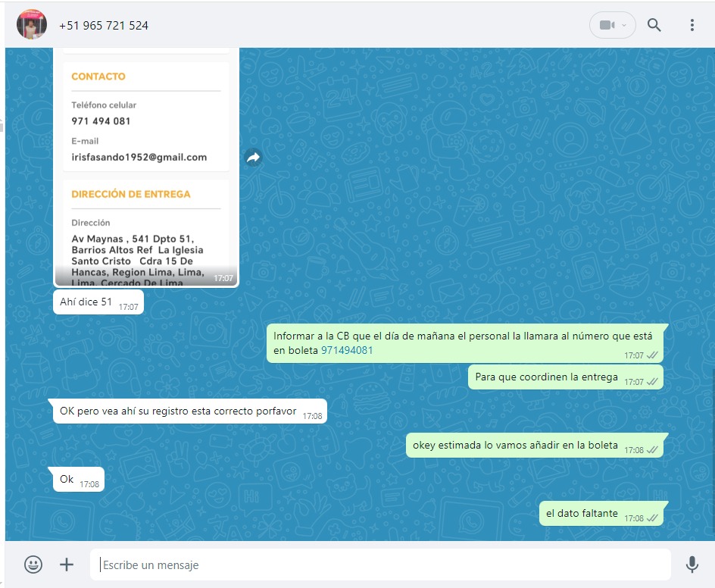Open the emoji picker
715x588 pixels.
(33, 565)
